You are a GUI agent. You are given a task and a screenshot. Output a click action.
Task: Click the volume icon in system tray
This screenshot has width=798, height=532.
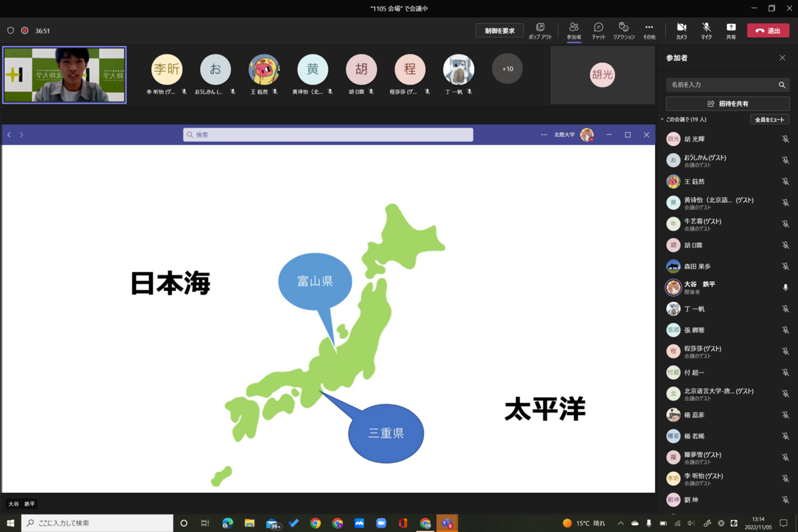coord(692,523)
